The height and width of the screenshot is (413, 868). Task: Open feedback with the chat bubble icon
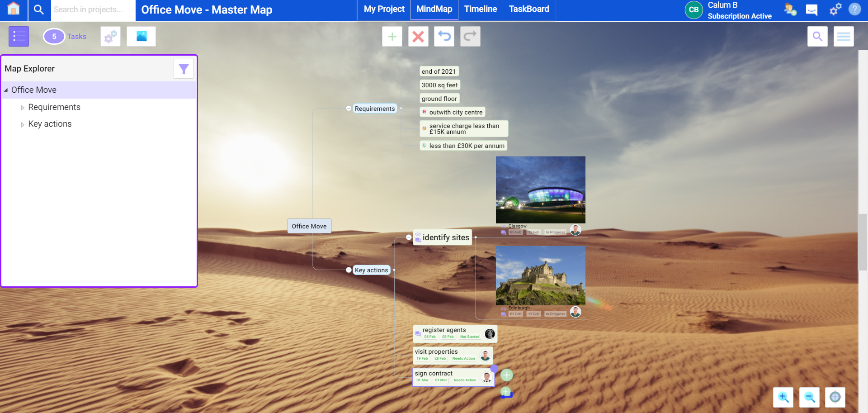[811, 9]
